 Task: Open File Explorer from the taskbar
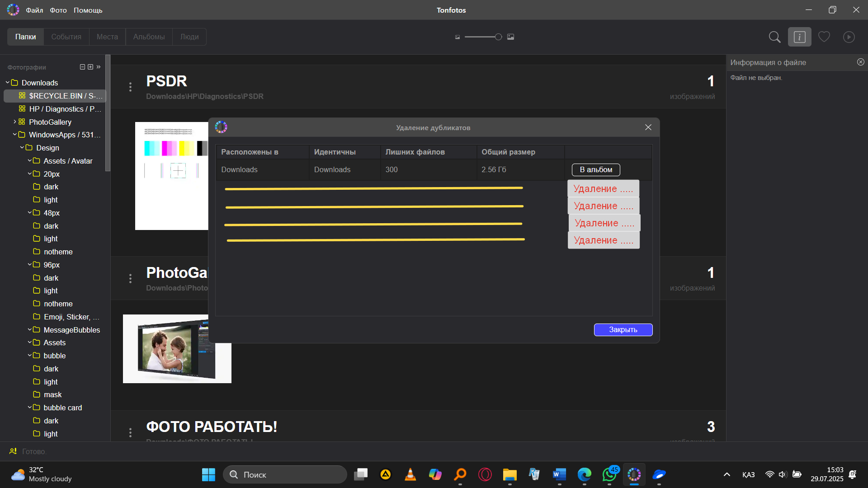pyautogui.click(x=509, y=474)
